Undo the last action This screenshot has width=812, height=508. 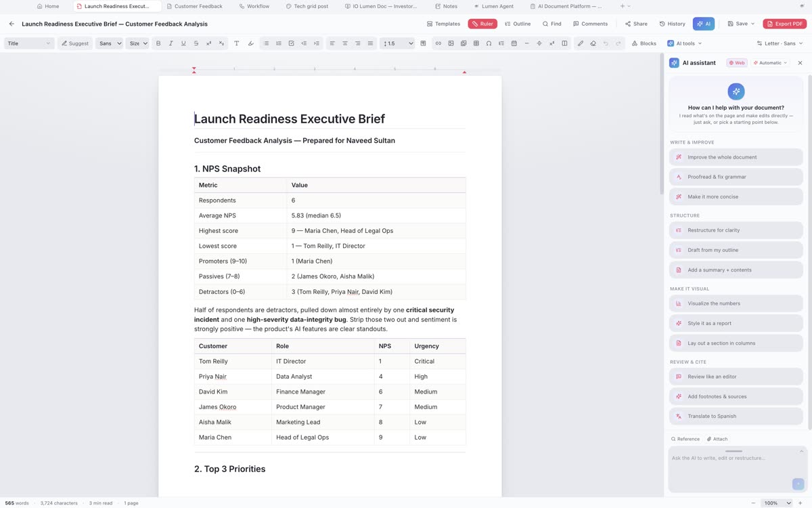(606, 43)
